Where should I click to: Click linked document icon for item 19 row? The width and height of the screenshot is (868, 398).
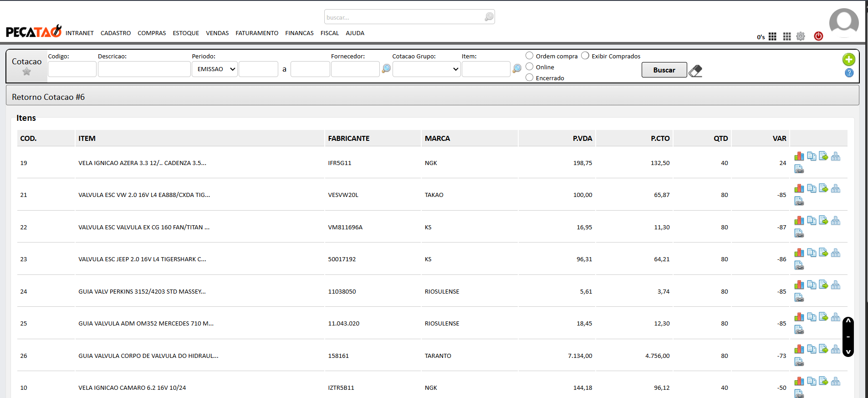coord(799,169)
